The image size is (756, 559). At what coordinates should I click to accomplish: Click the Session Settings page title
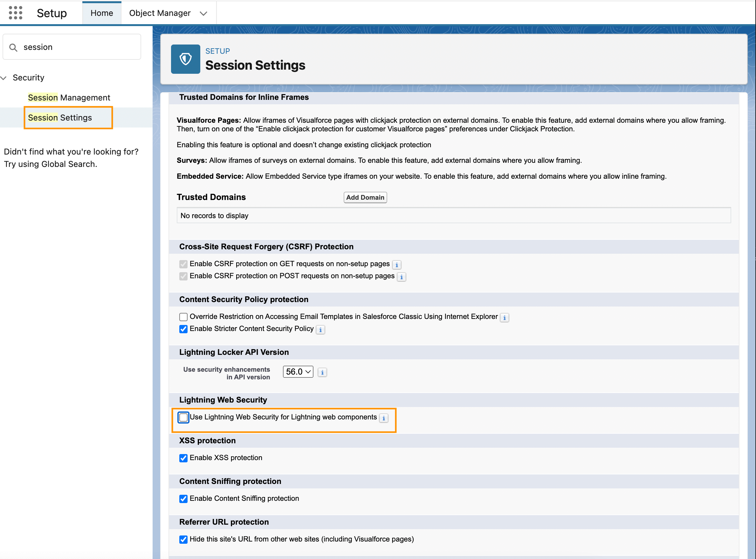[x=255, y=65]
